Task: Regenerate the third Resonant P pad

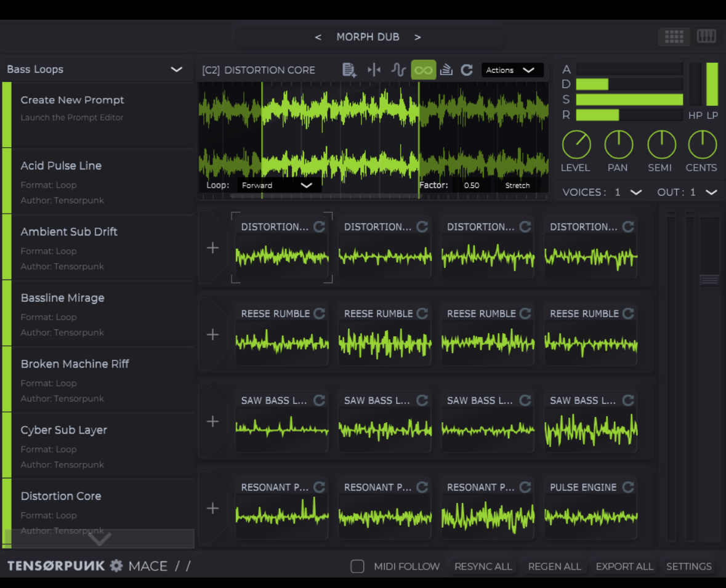Action: [x=525, y=487]
